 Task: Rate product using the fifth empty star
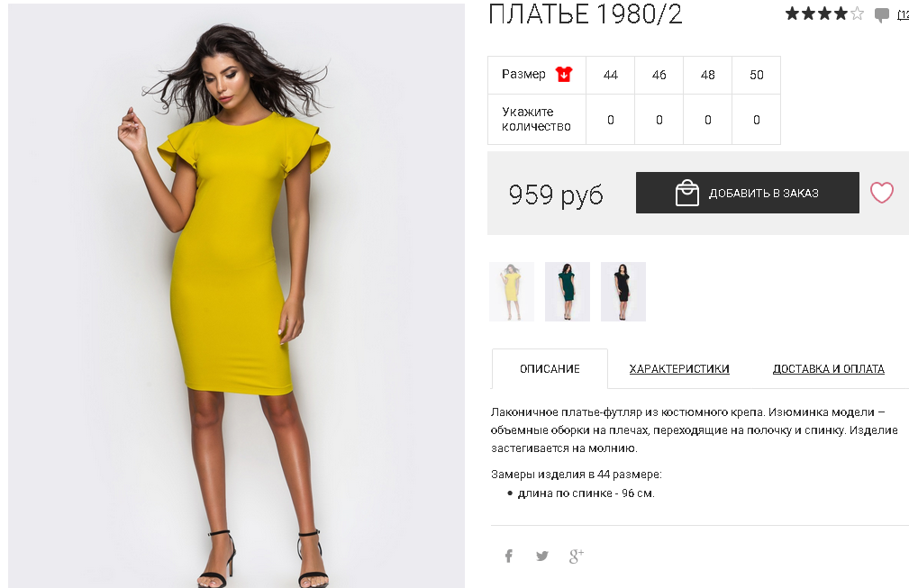pyautogui.click(x=857, y=14)
